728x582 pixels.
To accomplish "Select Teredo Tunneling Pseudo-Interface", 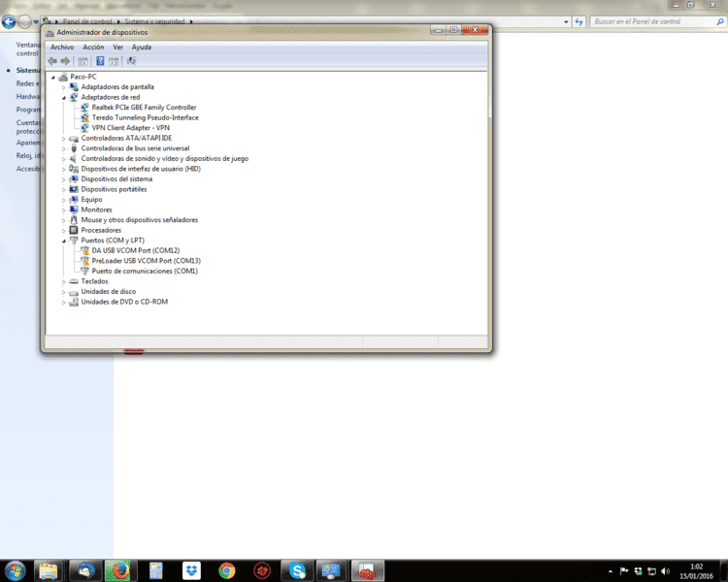I will click(145, 118).
